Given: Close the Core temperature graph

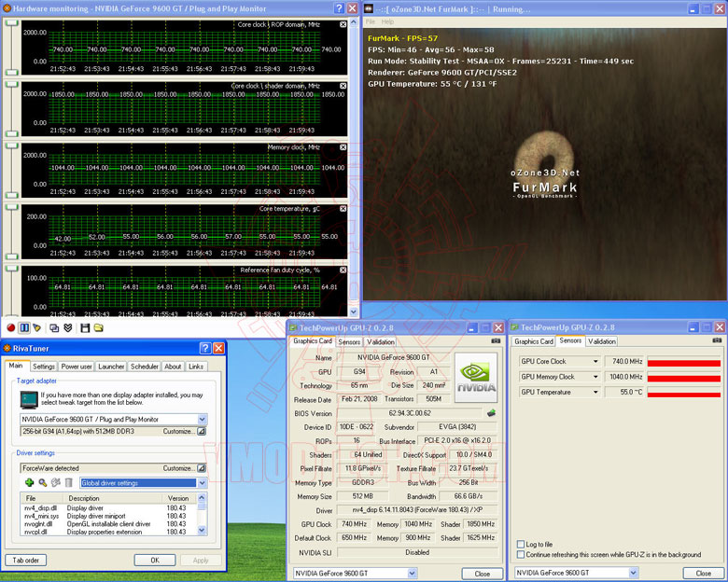Looking at the screenshot, I should pyautogui.click(x=343, y=209).
